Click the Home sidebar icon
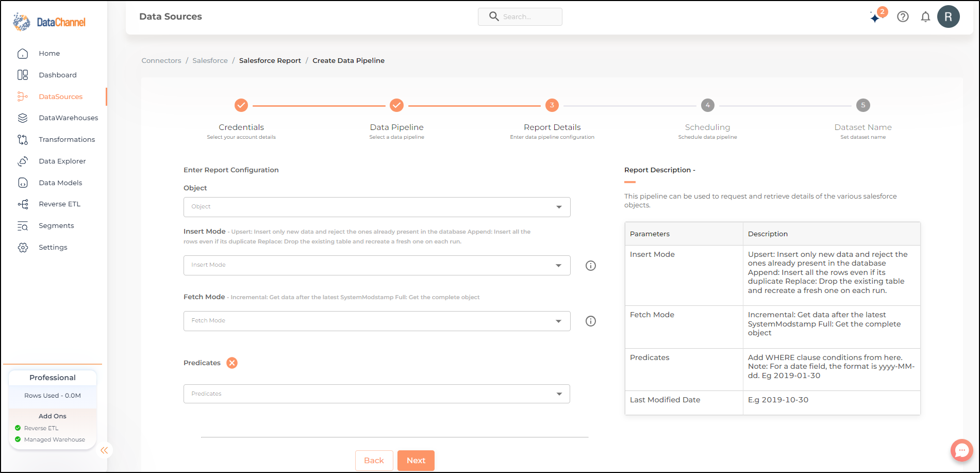The width and height of the screenshot is (980, 473). (23, 54)
